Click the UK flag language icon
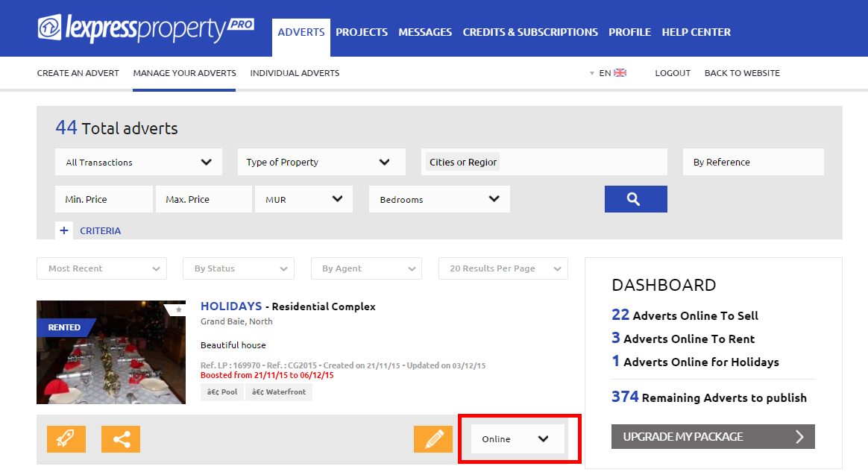The width and height of the screenshot is (868, 475). pyautogui.click(x=620, y=72)
